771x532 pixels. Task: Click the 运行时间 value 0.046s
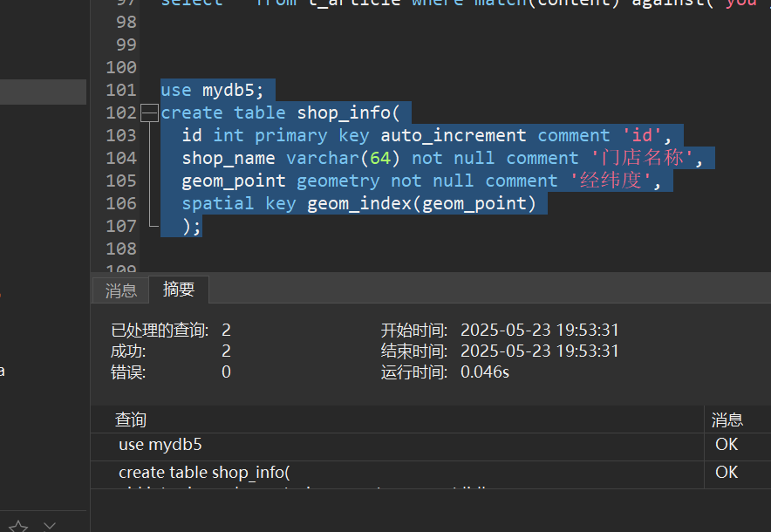pyautogui.click(x=484, y=372)
